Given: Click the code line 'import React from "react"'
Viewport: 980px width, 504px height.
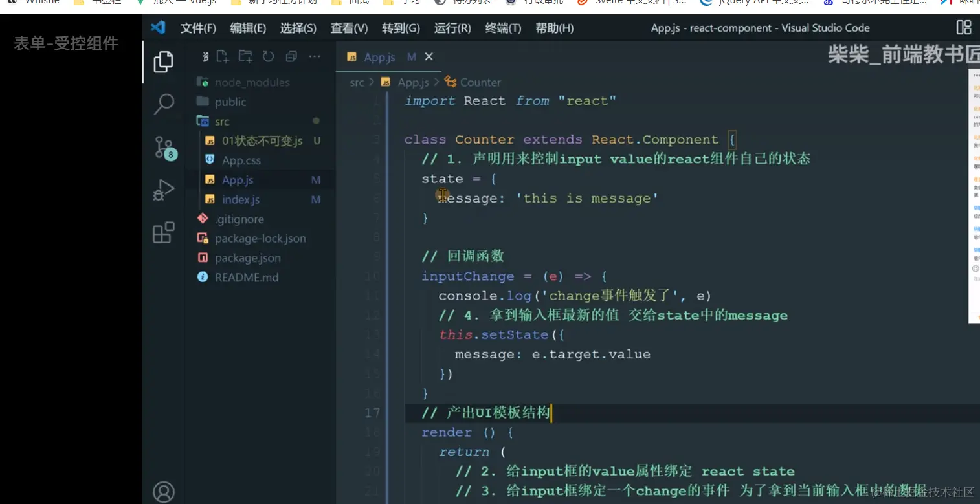Looking at the screenshot, I should pos(510,101).
